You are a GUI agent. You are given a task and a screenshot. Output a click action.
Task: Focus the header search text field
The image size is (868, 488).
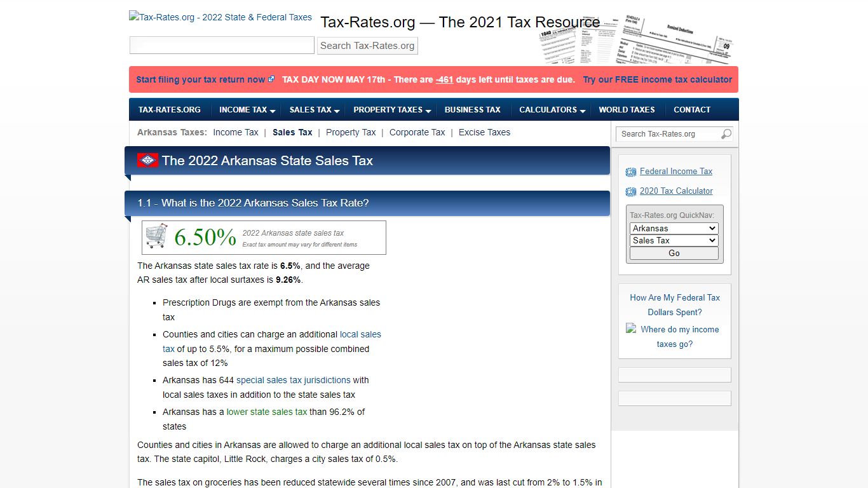point(222,45)
